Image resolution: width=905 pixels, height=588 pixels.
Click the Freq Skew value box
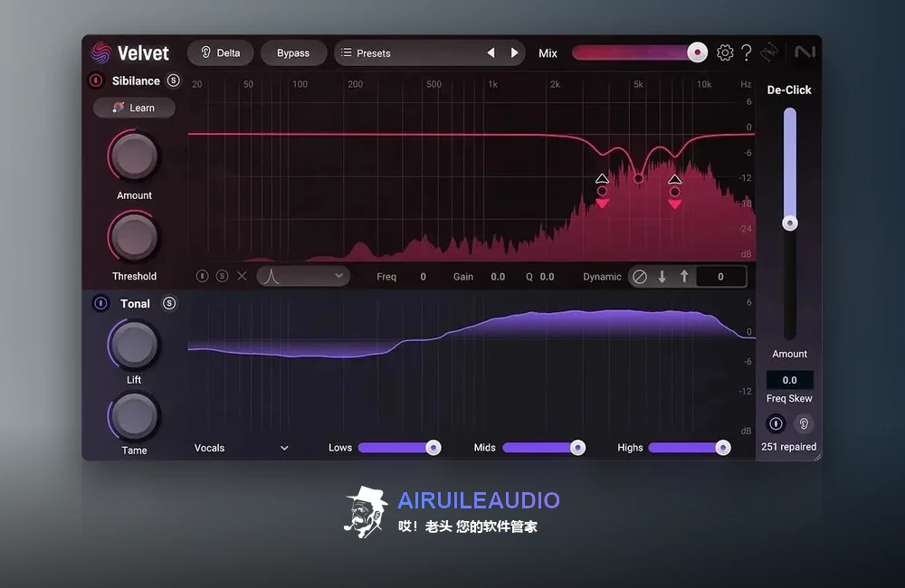[789, 380]
